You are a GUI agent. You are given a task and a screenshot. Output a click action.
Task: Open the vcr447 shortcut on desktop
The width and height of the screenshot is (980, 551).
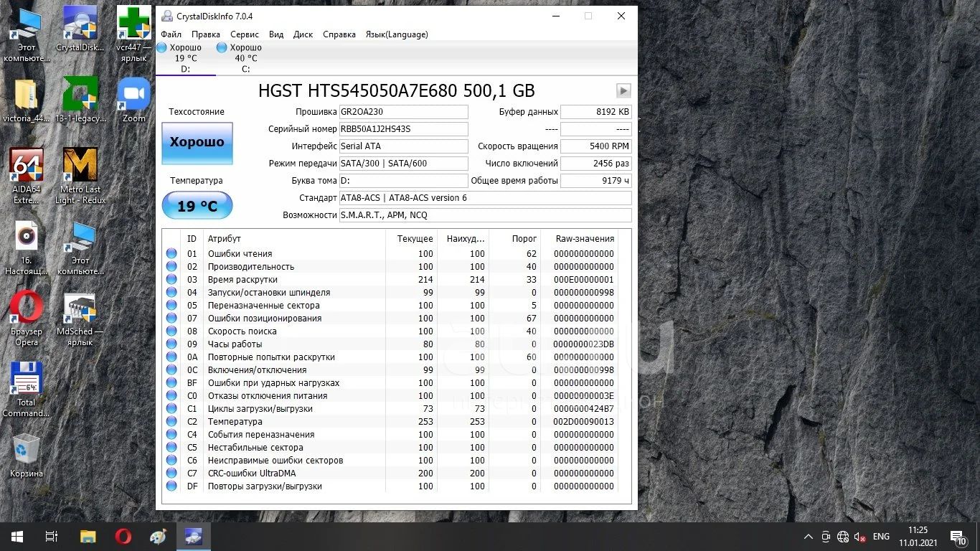click(x=133, y=34)
